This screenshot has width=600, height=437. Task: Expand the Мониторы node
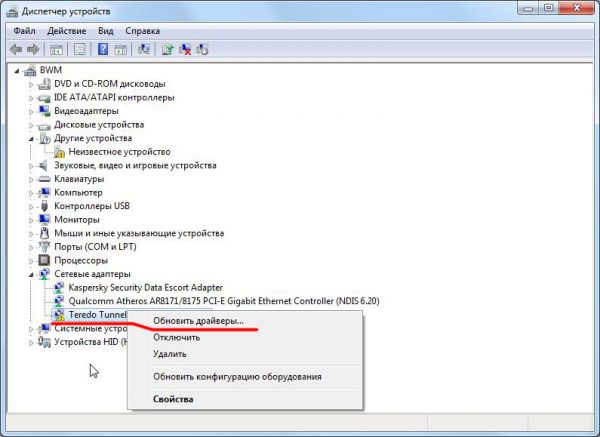[31, 220]
